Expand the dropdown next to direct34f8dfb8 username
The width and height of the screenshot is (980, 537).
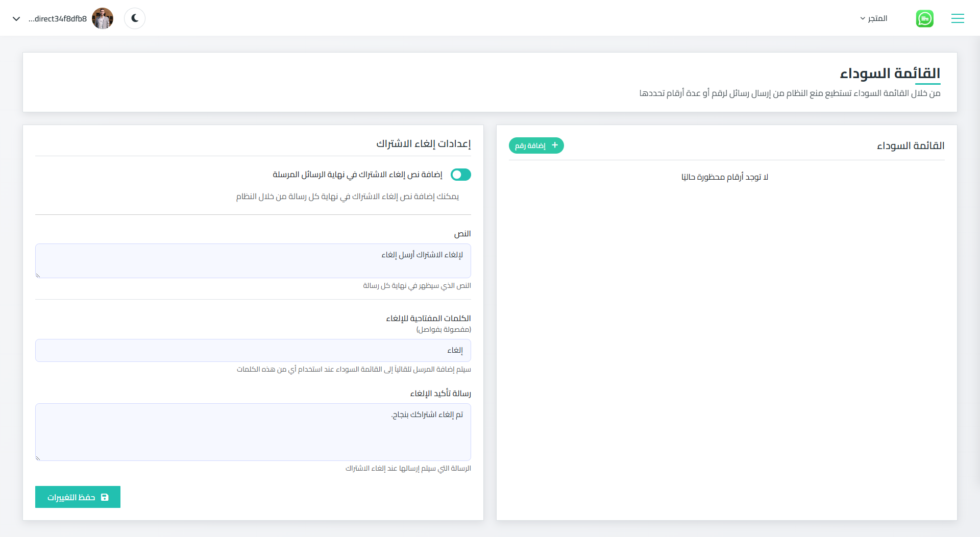point(17,18)
